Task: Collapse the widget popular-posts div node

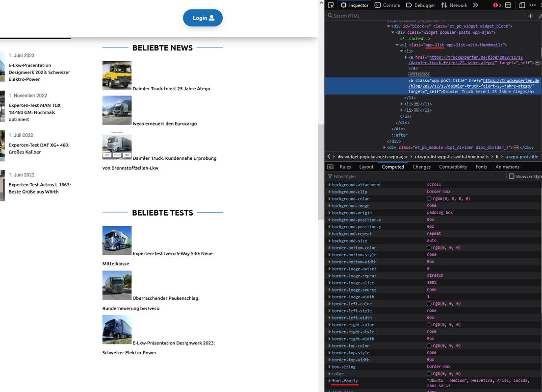Action: (393, 32)
